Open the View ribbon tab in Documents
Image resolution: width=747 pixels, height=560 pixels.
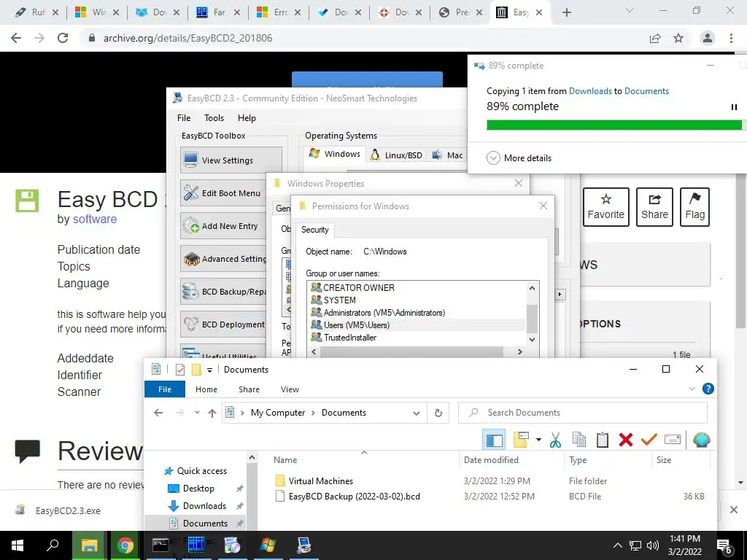click(290, 389)
